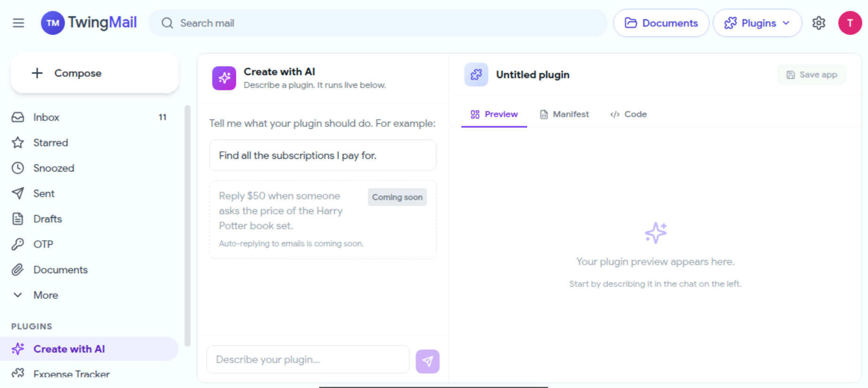Click the Sent paper-plane icon
Viewport: 868px width, 388px height.
(18, 194)
